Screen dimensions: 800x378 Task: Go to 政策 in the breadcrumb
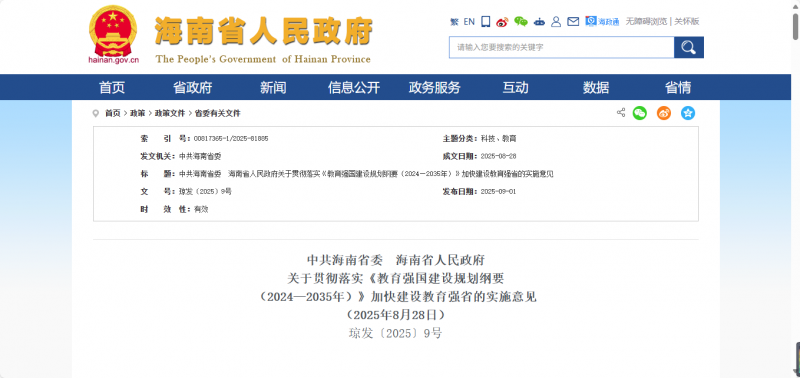point(137,113)
